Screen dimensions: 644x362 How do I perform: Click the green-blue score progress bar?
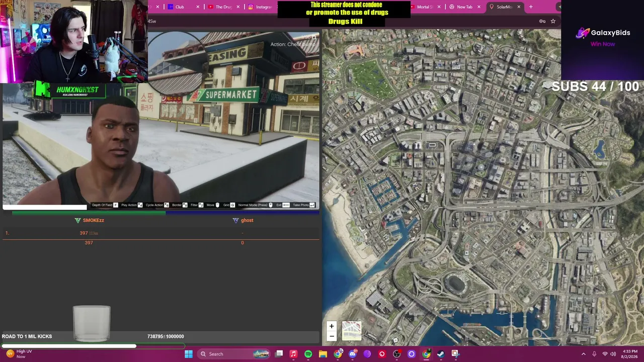click(x=166, y=213)
